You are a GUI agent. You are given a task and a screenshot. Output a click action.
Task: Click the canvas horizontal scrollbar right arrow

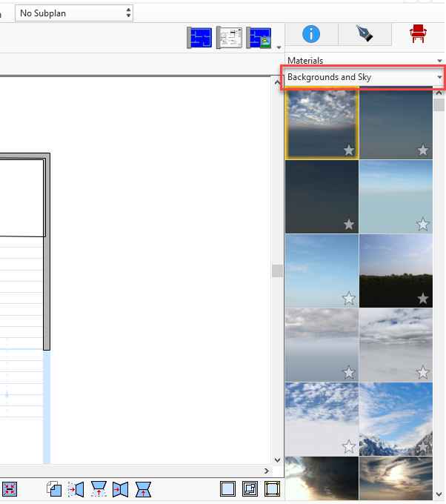(267, 471)
